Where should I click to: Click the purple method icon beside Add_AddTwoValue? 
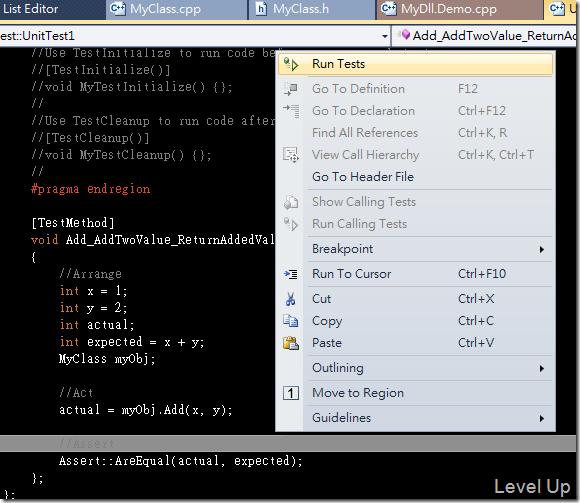click(x=405, y=35)
